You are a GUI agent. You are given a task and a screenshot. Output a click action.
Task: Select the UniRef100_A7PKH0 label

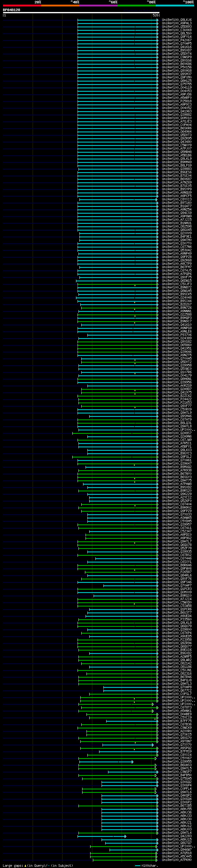point(177,860)
